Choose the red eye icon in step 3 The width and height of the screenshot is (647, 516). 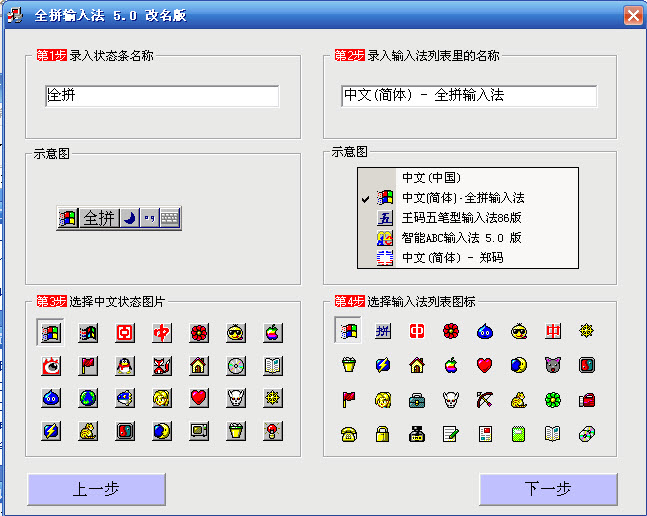[x=51, y=366]
